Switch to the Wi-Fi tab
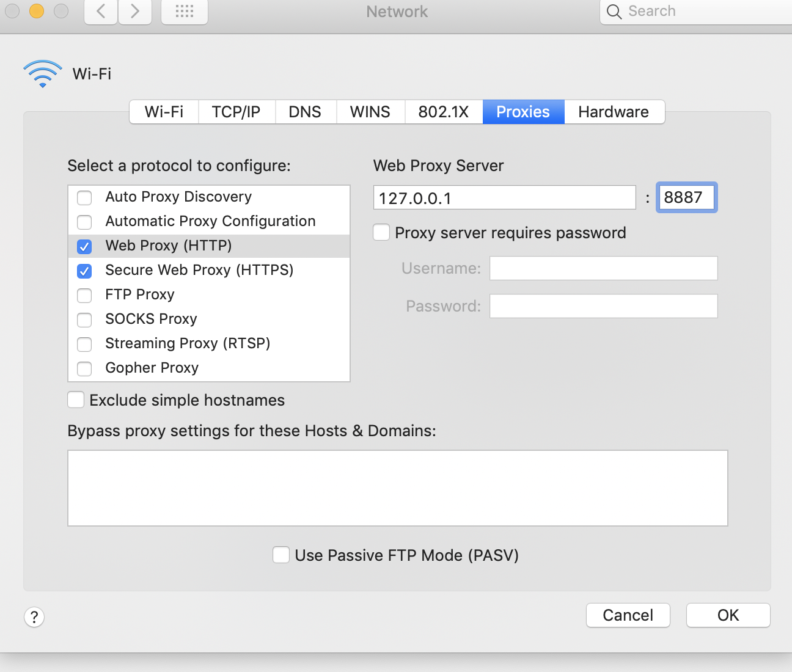 tap(164, 112)
